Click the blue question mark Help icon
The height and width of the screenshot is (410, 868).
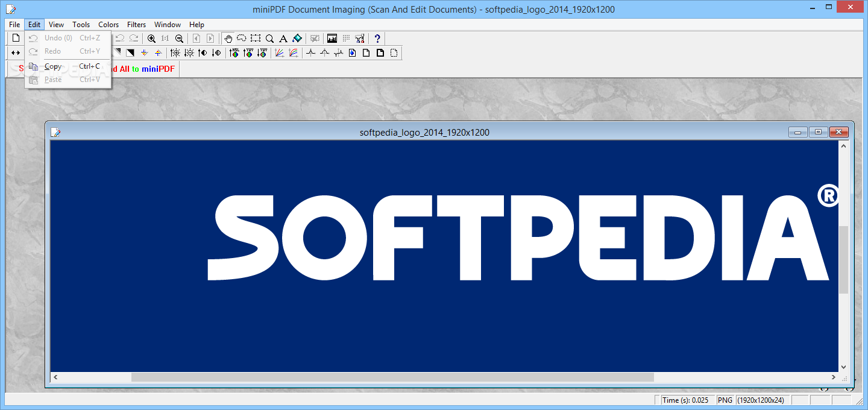(377, 38)
